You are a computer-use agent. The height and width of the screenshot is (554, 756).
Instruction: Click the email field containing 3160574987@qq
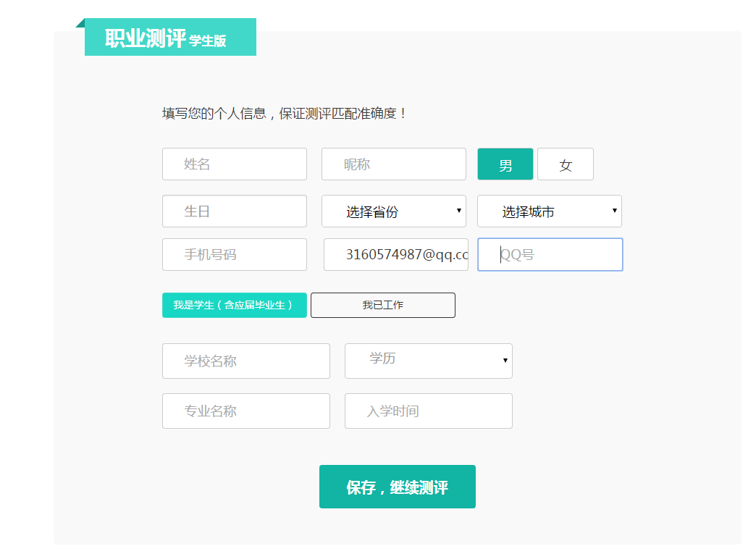396,255
